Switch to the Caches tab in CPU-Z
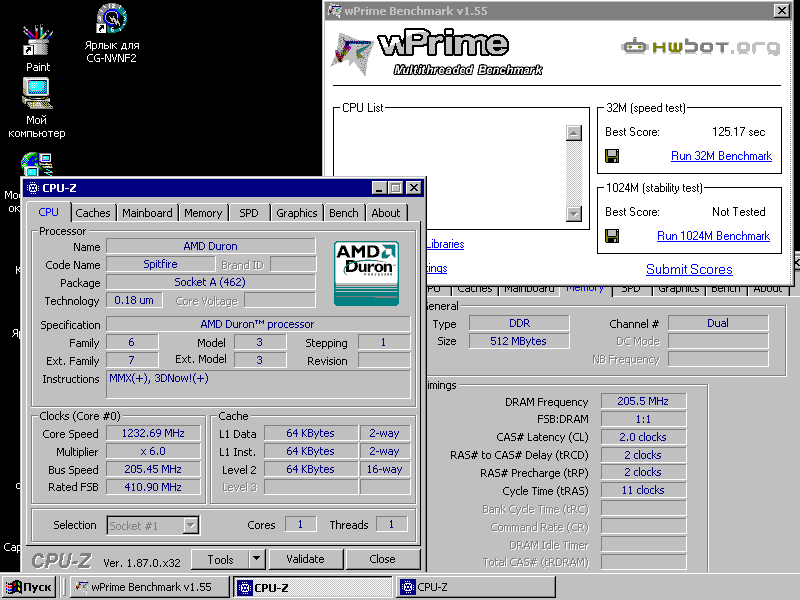Image resolution: width=800 pixels, height=600 pixels. [92, 213]
